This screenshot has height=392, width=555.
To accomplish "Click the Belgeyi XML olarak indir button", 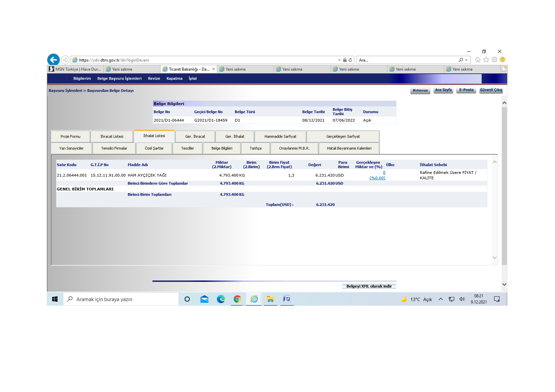I will click(x=369, y=286).
